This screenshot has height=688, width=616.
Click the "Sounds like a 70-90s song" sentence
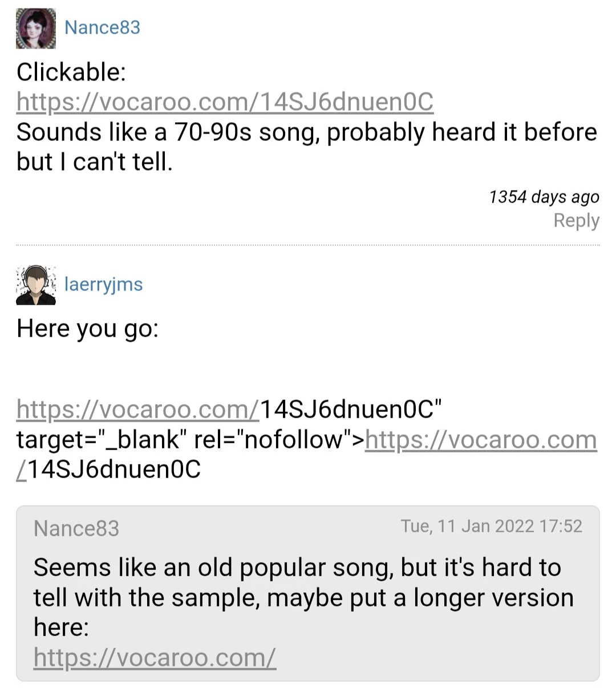pos(306,132)
